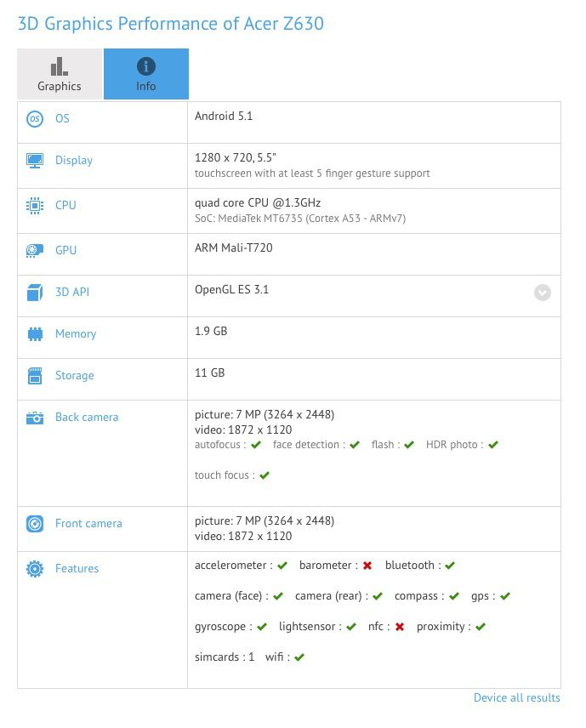Click the proximity check mark
The image size is (586, 728).
pyautogui.click(x=481, y=627)
